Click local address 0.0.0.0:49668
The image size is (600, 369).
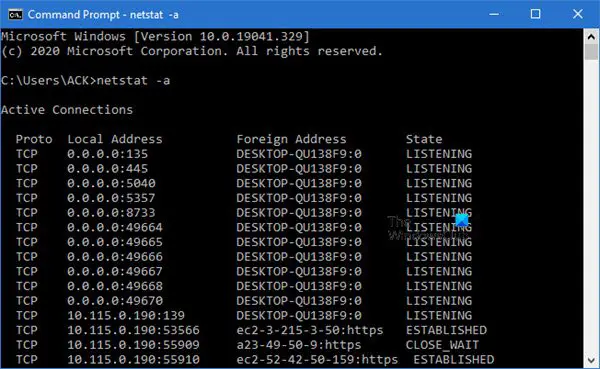tap(115, 286)
